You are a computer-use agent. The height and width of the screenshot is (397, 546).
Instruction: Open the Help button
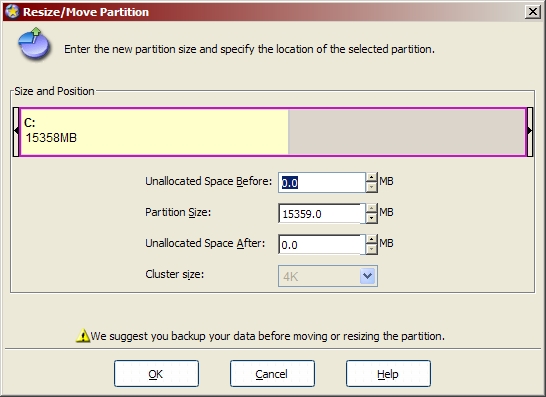[x=388, y=374]
